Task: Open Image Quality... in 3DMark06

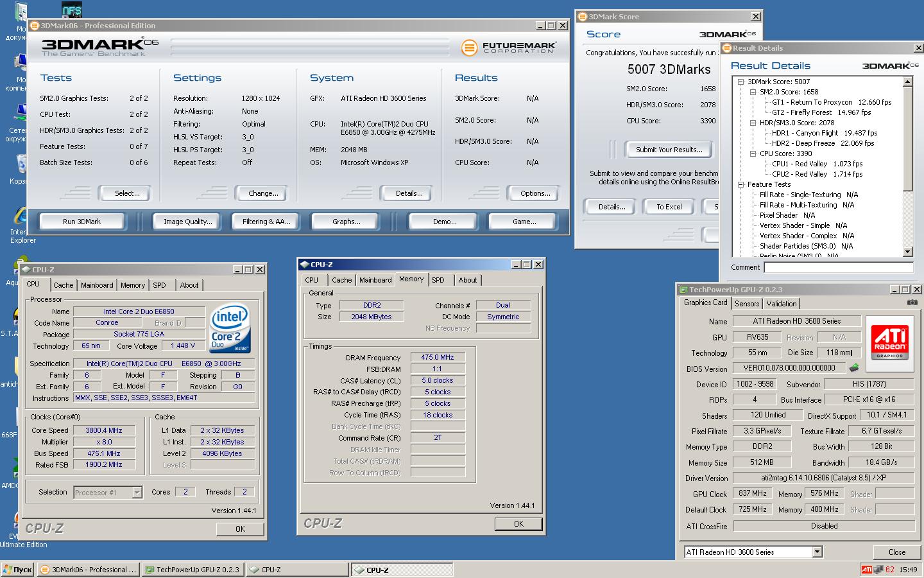Action: [187, 222]
